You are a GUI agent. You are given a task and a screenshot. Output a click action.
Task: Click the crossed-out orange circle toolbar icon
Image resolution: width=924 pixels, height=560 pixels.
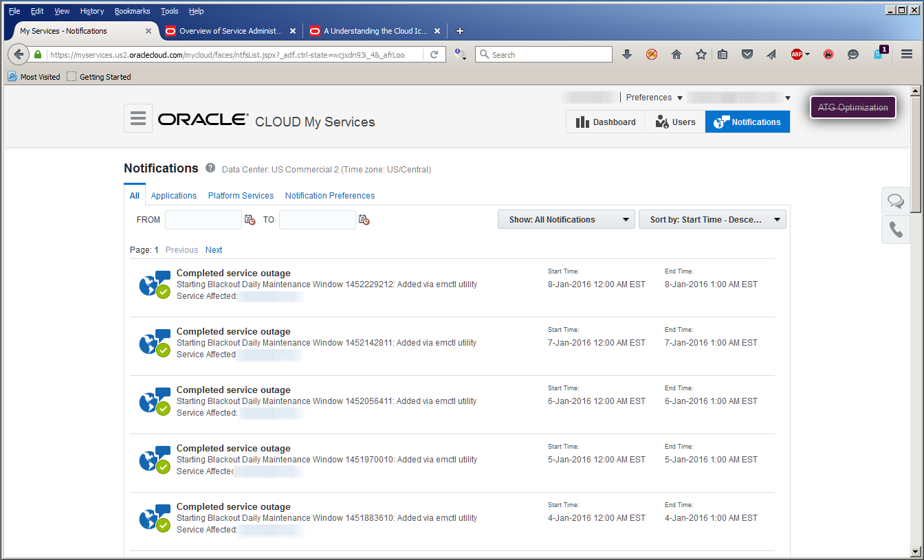click(x=652, y=54)
